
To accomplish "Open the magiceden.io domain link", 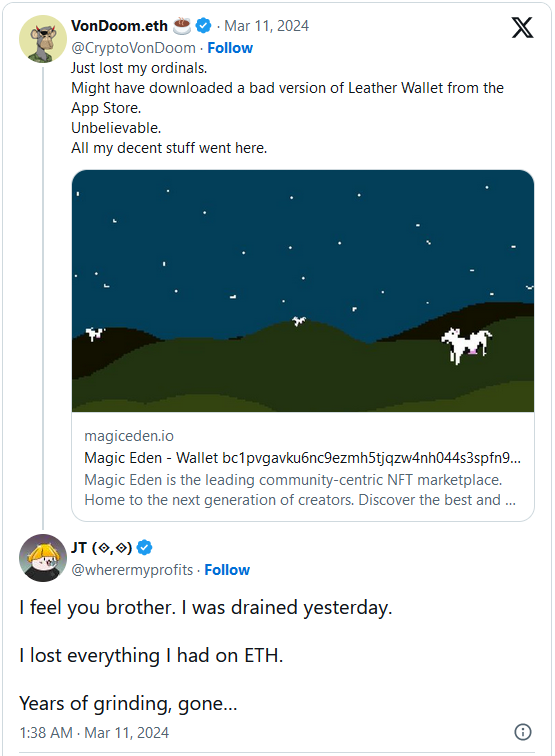I will pos(129,436).
